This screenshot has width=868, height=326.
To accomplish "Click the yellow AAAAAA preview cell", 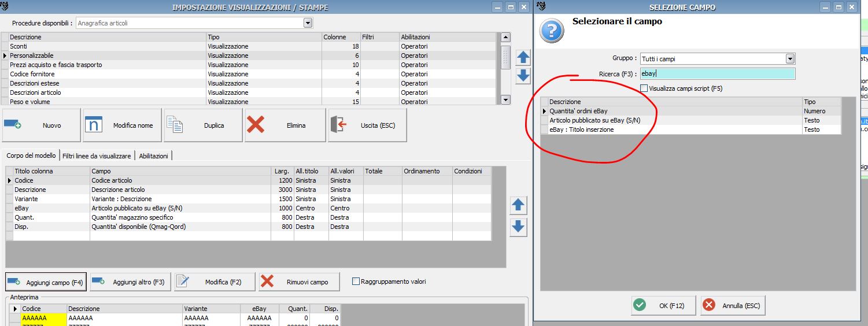I will (x=43, y=318).
